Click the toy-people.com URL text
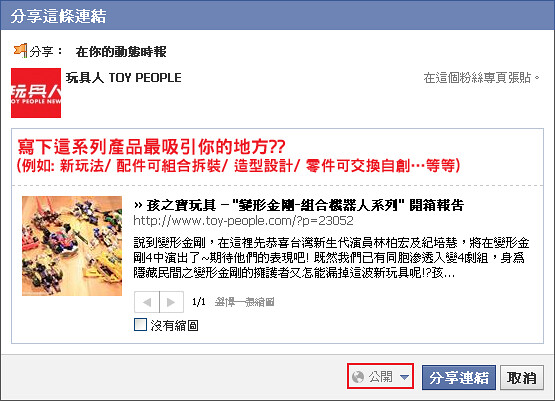 coord(244,221)
